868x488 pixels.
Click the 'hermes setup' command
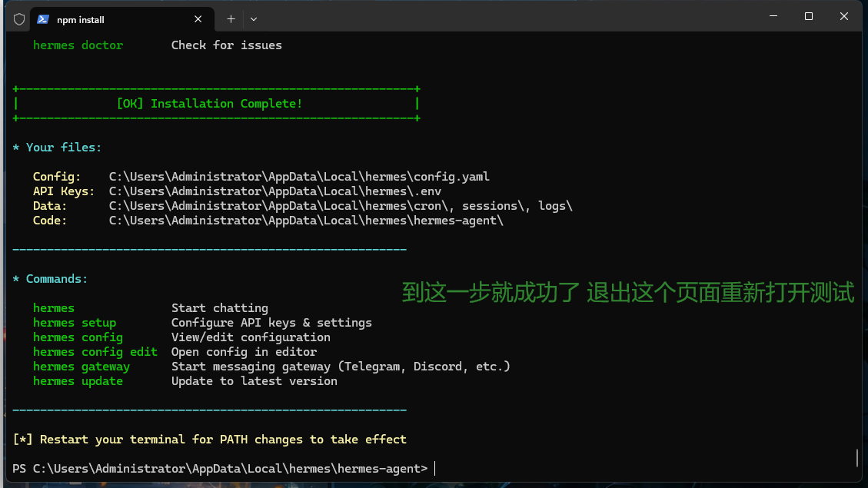click(x=75, y=323)
